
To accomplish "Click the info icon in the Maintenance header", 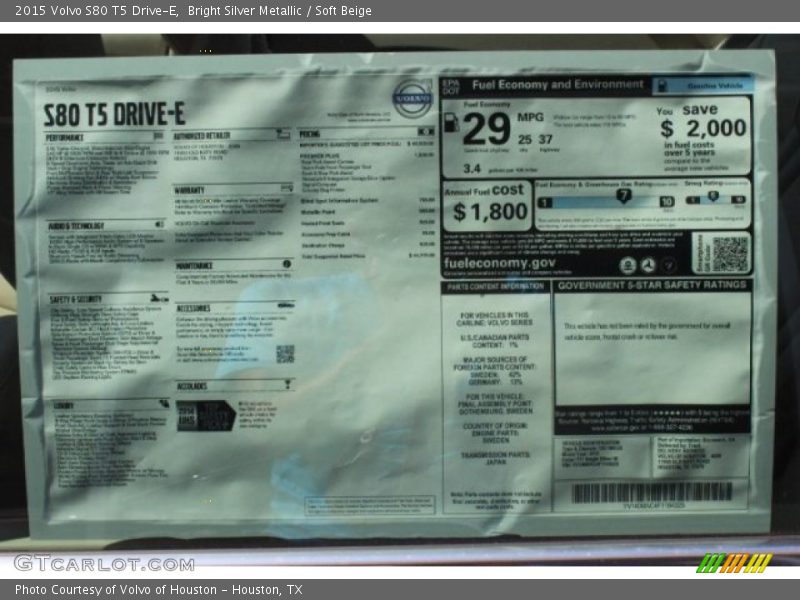I will 287,264.
